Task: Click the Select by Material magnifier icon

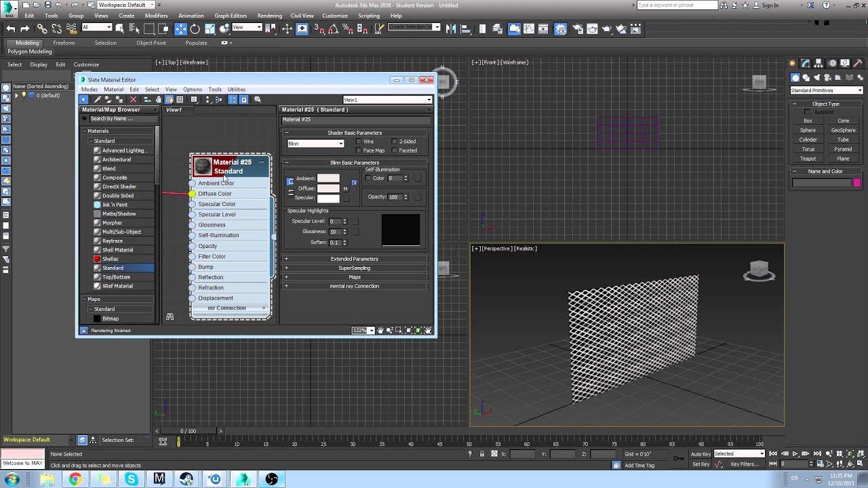Action: [x=258, y=100]
